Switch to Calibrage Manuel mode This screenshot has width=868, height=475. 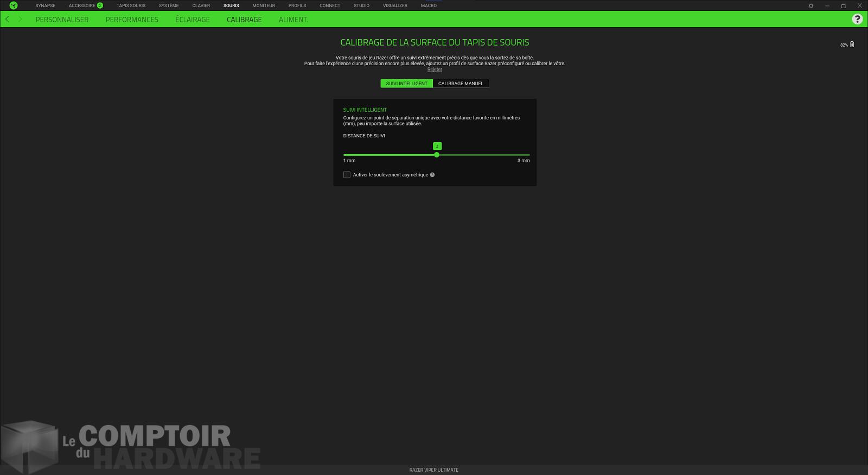461,84
